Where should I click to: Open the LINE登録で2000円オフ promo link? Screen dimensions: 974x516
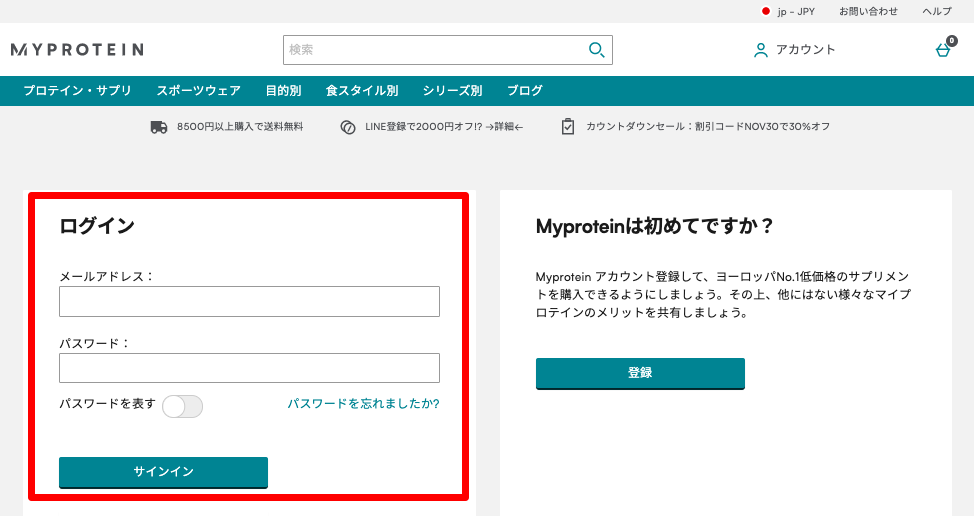tap(444, 127)
